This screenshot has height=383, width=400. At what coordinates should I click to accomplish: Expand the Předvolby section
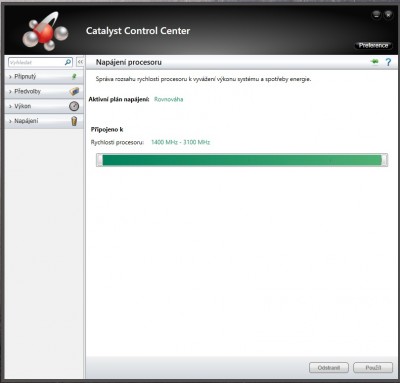point(44,91)
